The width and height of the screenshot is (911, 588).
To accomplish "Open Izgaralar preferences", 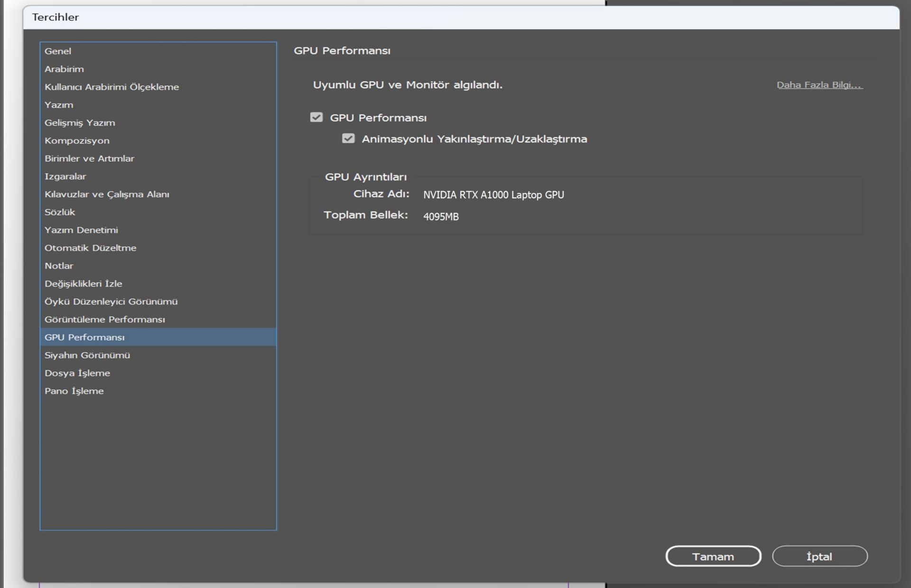I will coord(65,177).
